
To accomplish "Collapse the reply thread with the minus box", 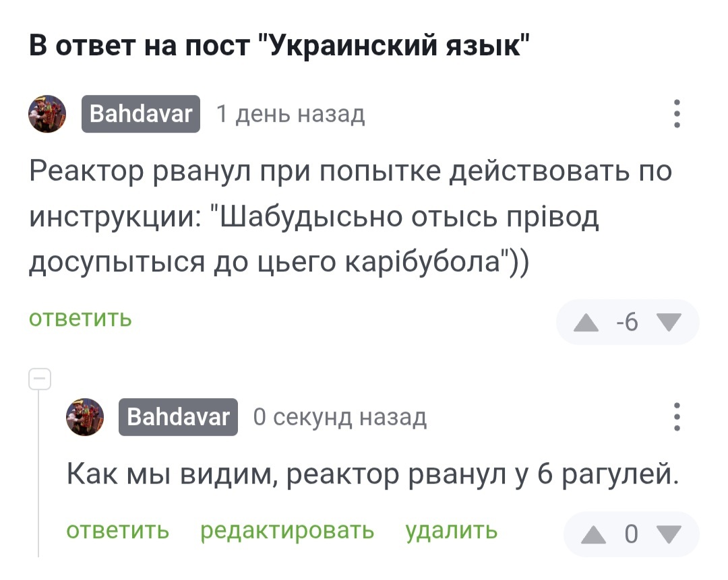I will coord(39,380).
